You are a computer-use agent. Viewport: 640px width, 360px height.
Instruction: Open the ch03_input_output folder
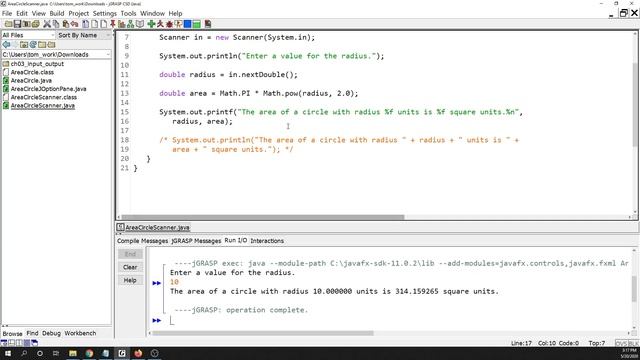33,64
